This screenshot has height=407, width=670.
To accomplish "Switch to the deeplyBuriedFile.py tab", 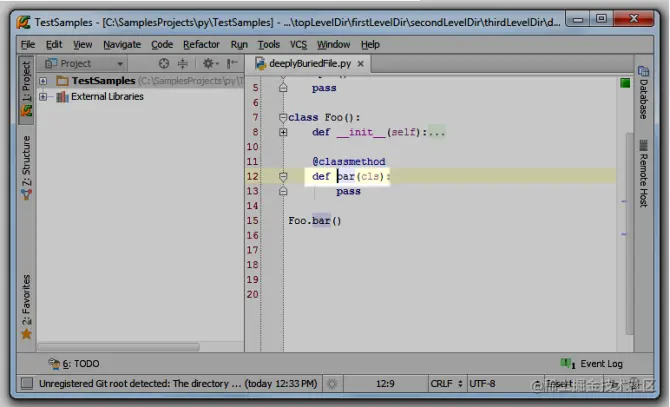I will click(x=309, y=64).
